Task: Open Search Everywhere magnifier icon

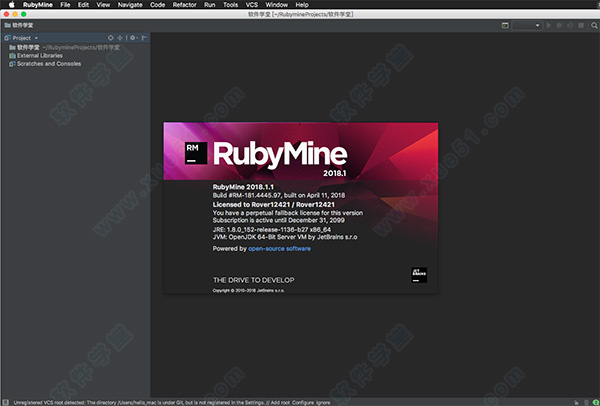Action: [x=594, y=25]
